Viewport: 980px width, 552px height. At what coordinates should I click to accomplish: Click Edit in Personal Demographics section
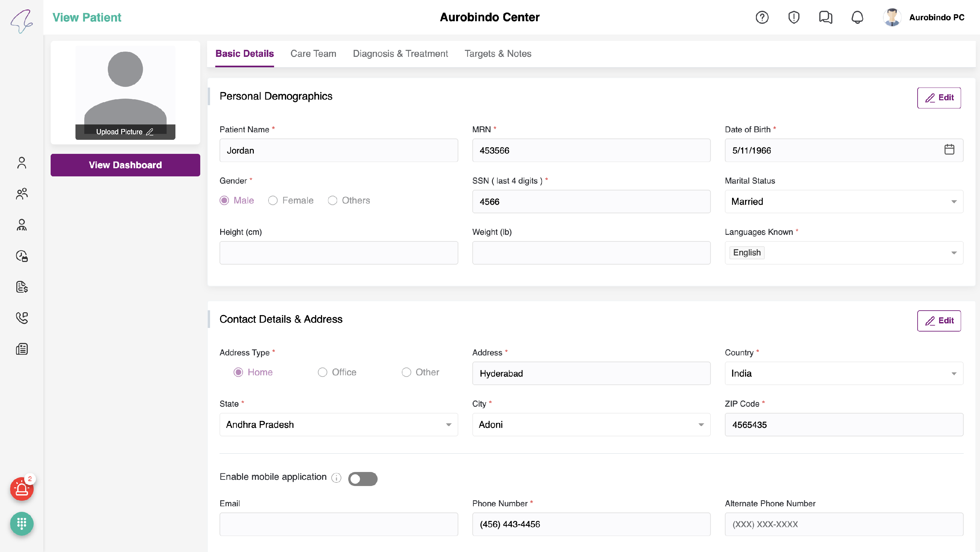click(939, 98)
